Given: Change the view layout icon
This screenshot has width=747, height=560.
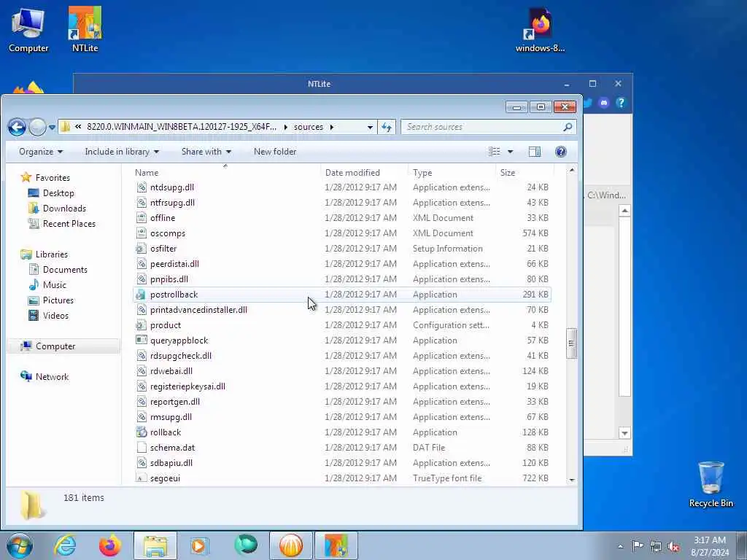Looking at the screenshot, I should tap(495, 152).
